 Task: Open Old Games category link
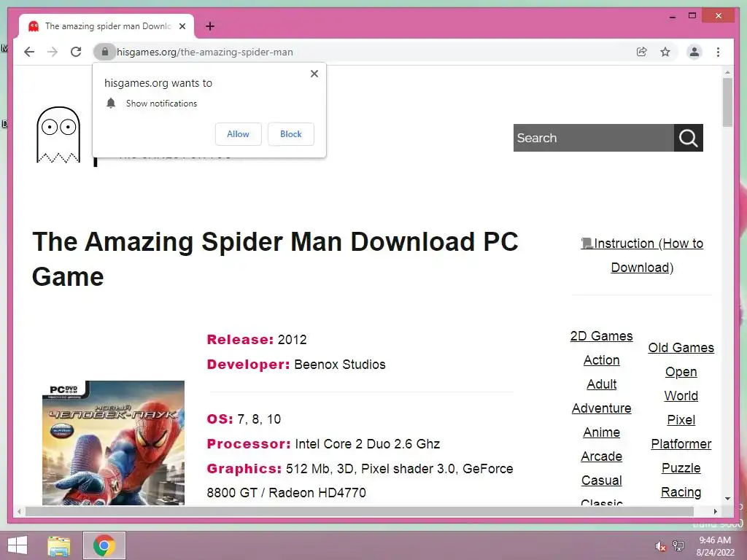(681, 348)
